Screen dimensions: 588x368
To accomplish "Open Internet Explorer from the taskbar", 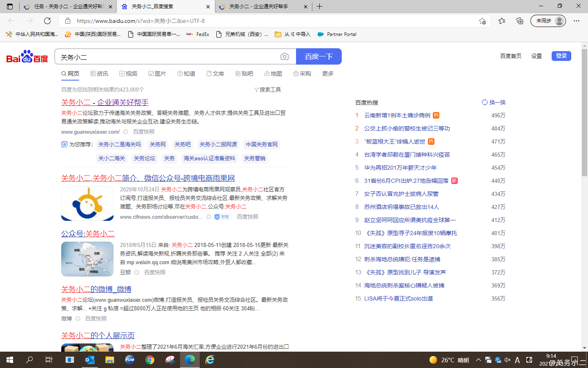I will tap(210, 360).
